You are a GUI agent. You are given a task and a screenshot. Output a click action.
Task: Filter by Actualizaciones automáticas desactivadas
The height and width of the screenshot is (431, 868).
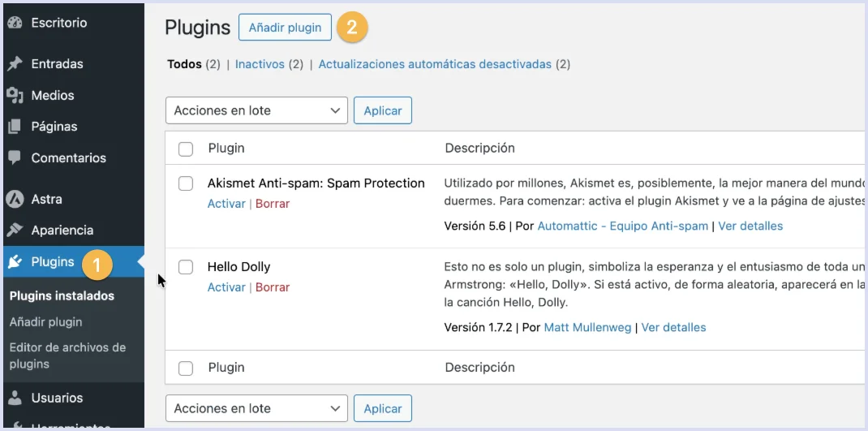pyautogui.click(x=435, y=64)
